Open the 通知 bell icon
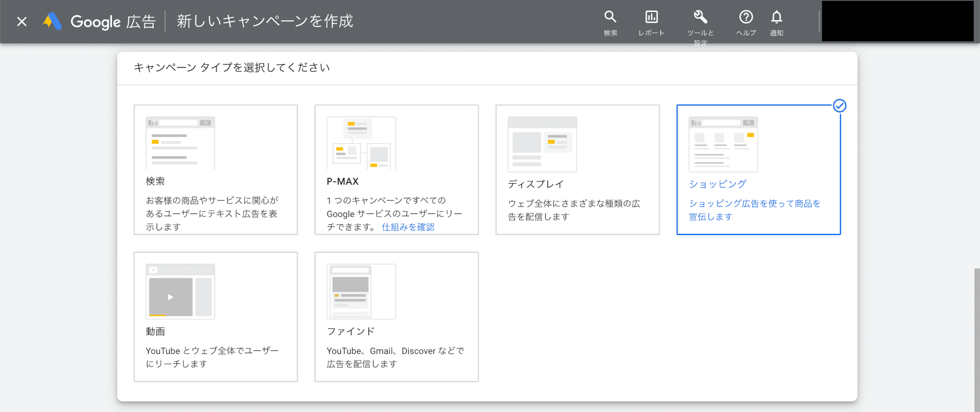 (x=777, y=17)
